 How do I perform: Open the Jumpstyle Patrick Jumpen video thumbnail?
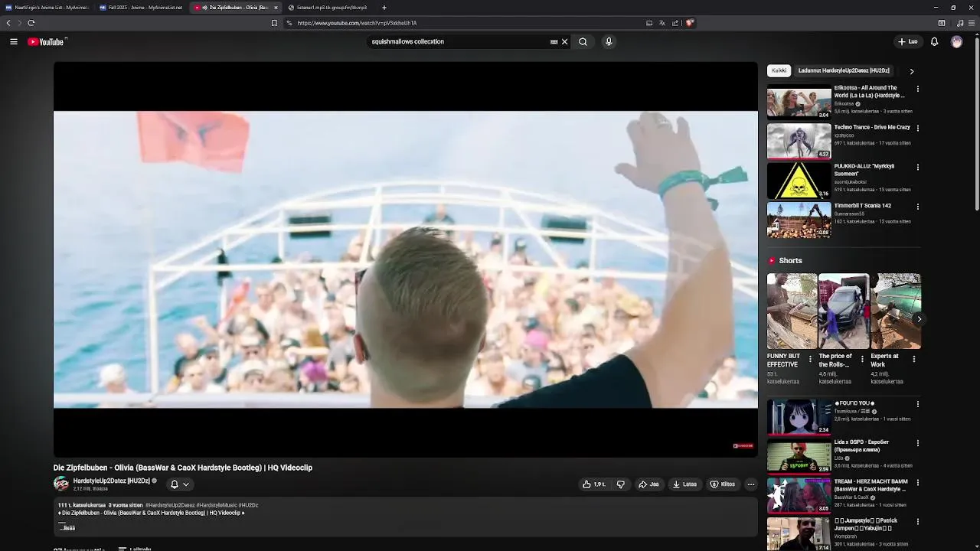coord(799,534)
